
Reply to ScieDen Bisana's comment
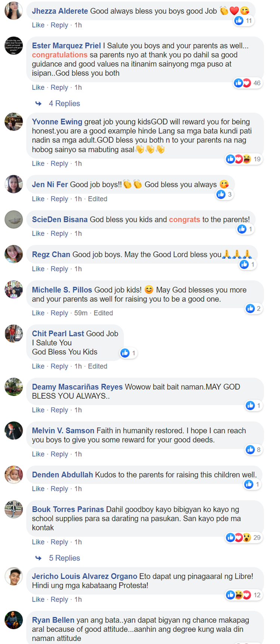click(x=59, y=234)
